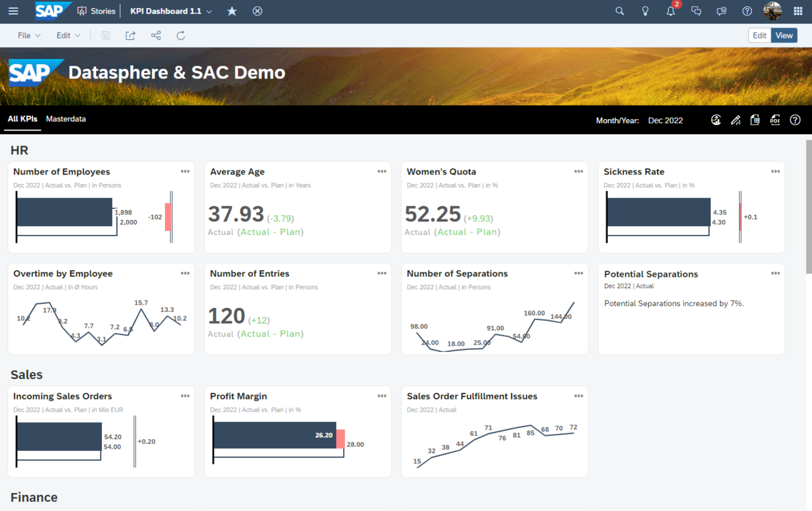Open the Number of Employees card menu
The image size is (812, 511).
[x=185, y=171]
